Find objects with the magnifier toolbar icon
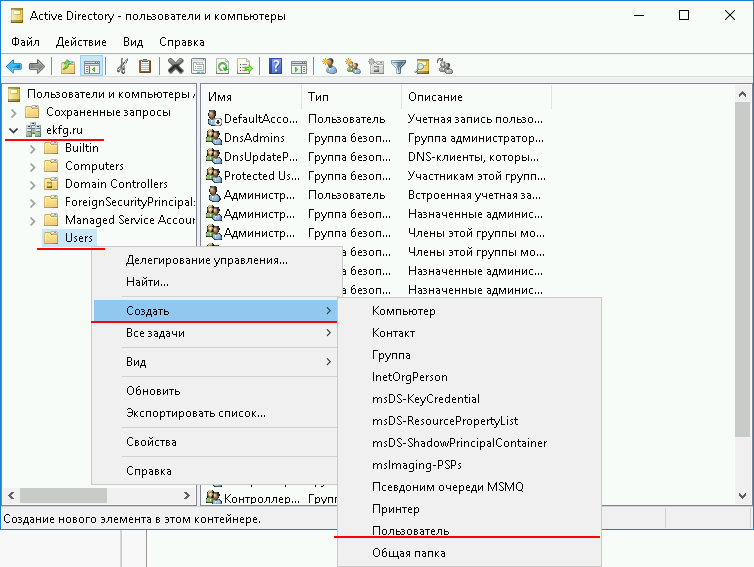Screen dimensions: 754x567 tap(422, 66)
